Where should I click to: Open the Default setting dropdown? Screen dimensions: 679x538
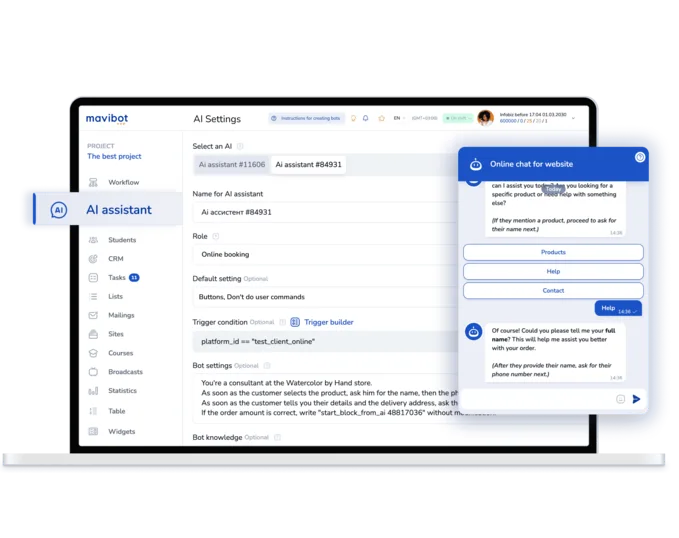point(325,297)
